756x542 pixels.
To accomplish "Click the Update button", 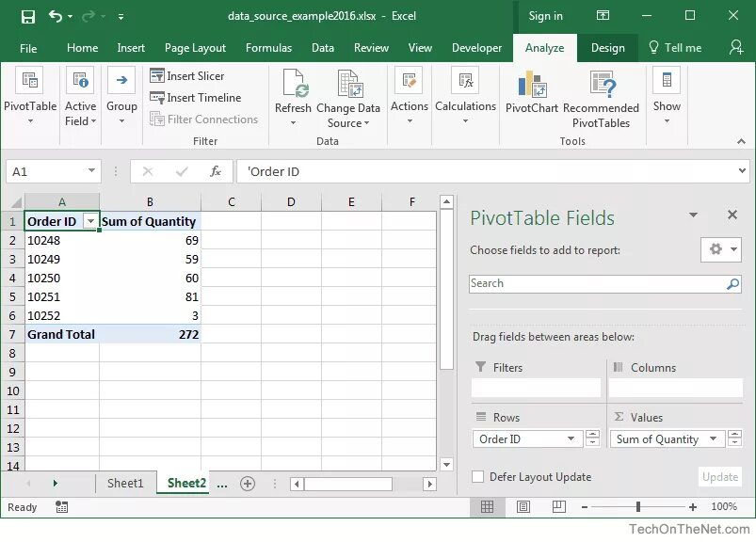I will [x=720, y=477].
